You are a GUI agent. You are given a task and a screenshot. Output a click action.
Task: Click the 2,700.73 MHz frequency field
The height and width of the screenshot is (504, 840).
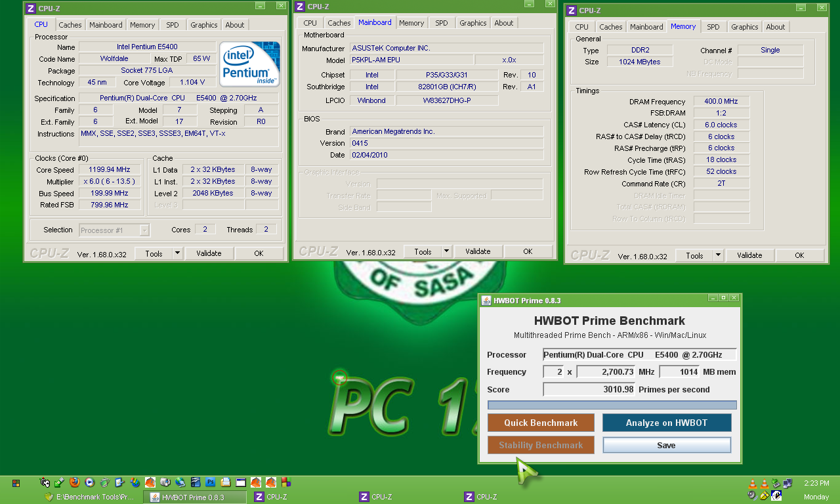pos(606,372)
